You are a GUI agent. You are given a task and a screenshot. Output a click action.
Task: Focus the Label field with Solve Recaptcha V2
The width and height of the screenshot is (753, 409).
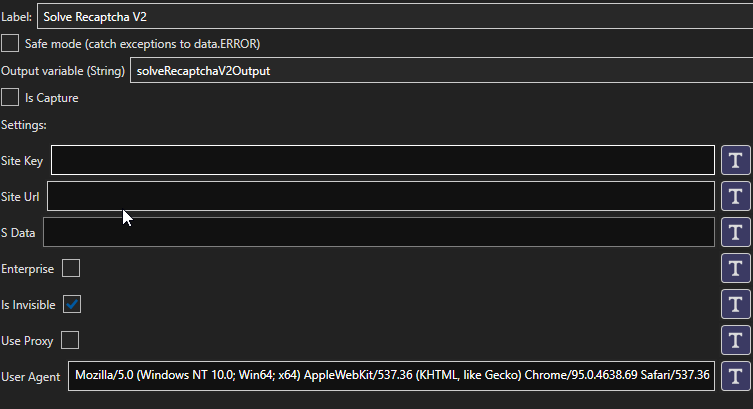pyautogui.click(x=395, y=16)
